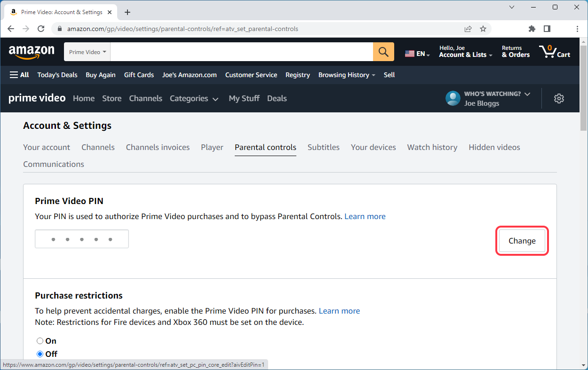Open the shopping cart icon

point(555,52)
